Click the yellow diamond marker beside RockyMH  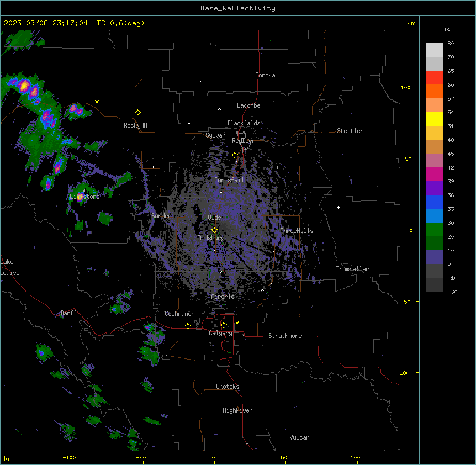[x=137, y=113]
